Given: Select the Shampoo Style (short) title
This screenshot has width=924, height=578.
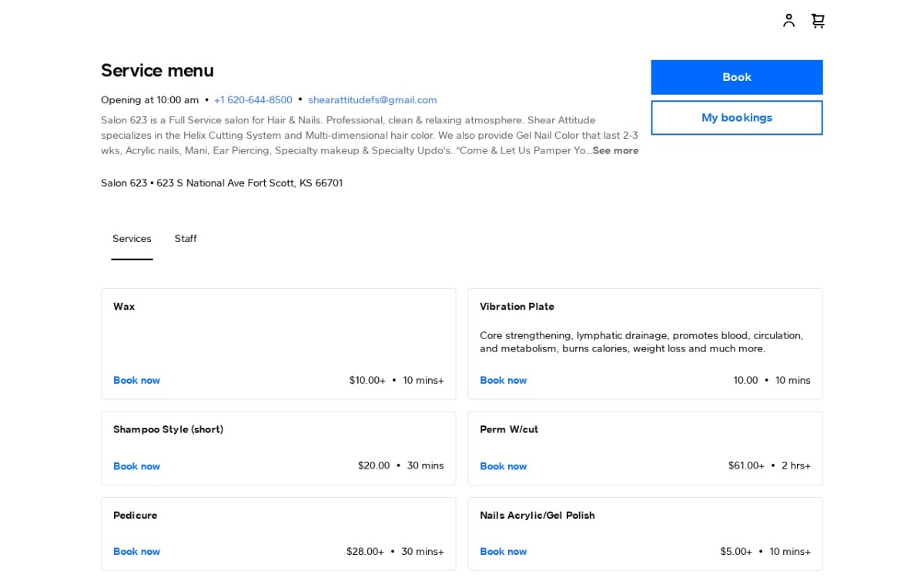Looking at the screenshot, I should [168, 429].
